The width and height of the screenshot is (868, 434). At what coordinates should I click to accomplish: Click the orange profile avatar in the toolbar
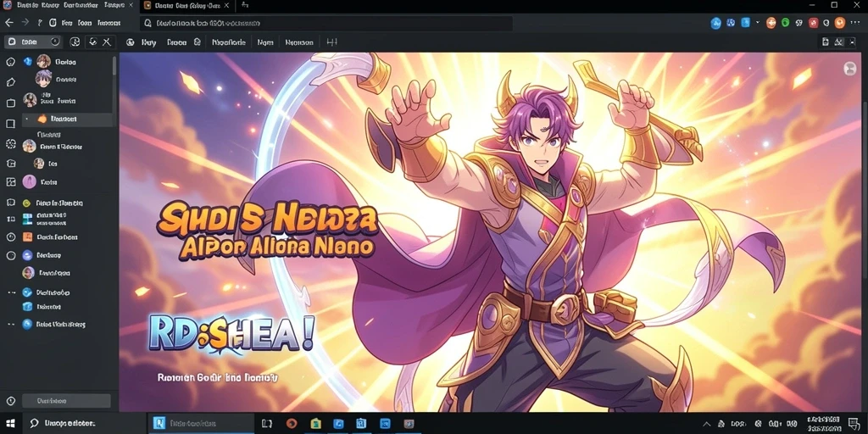(840, 23)
